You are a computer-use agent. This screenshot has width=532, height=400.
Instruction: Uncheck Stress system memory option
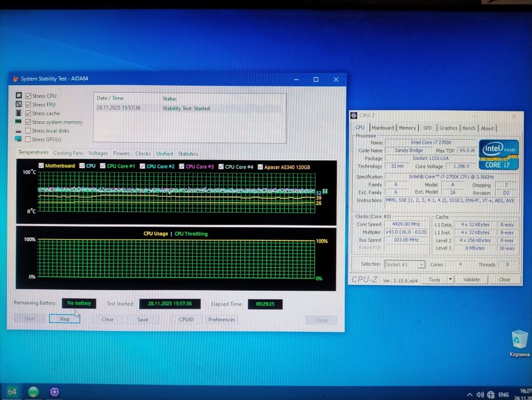[28, 122]
